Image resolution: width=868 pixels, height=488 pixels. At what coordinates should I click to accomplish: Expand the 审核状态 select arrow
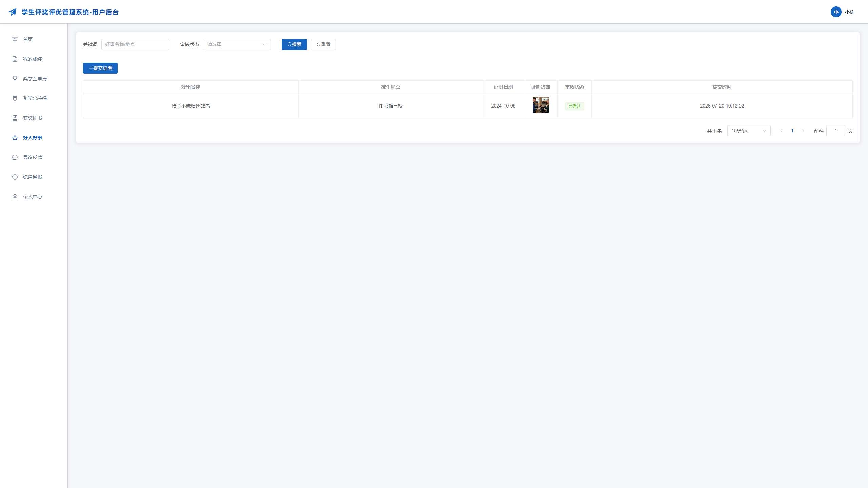pyautogui.click(x=264, y=44)
